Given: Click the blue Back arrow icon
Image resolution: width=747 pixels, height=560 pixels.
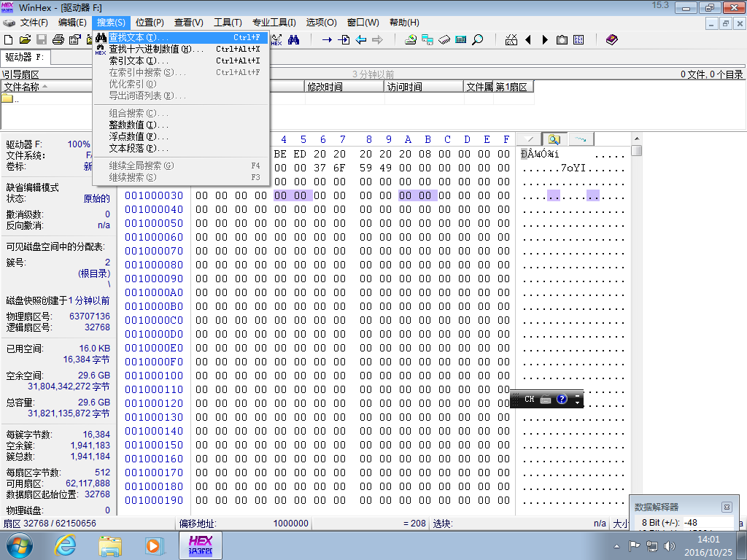Looking at the screenshot, I should [x=360, y=39].
